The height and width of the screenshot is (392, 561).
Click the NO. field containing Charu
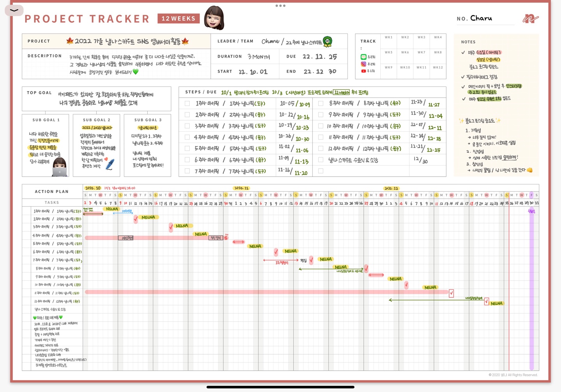[x=485, y=18]
